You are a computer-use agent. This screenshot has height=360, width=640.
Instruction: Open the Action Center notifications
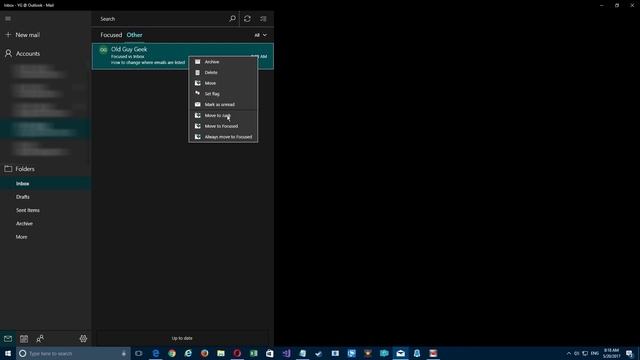coord(629,353)
